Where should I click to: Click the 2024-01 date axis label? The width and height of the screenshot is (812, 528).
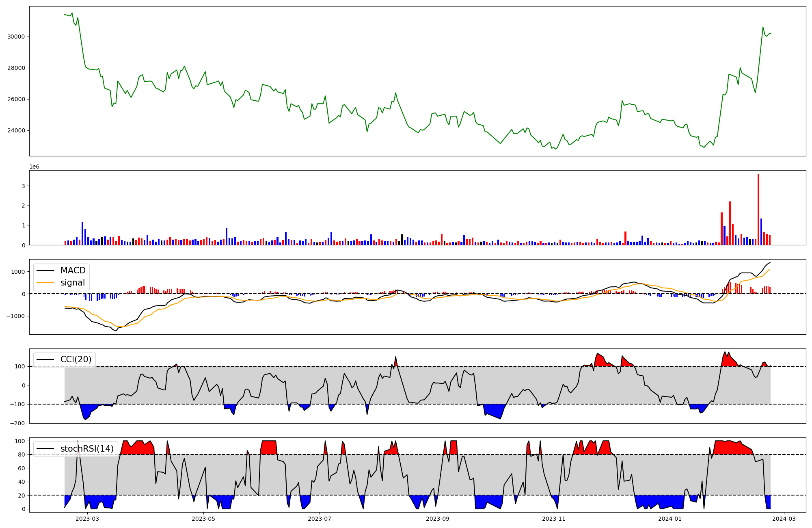pos(670,519)
